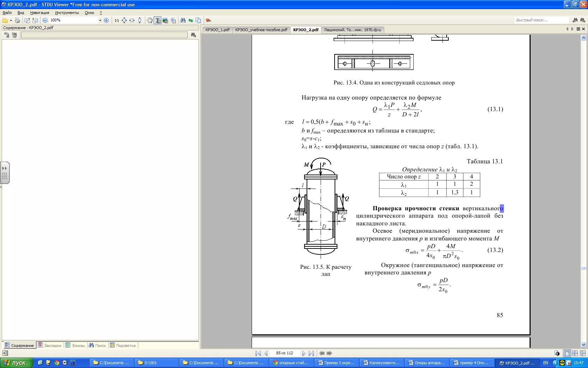Click the Zoom out minus icon
588x368 pixels.
point(45,20)
